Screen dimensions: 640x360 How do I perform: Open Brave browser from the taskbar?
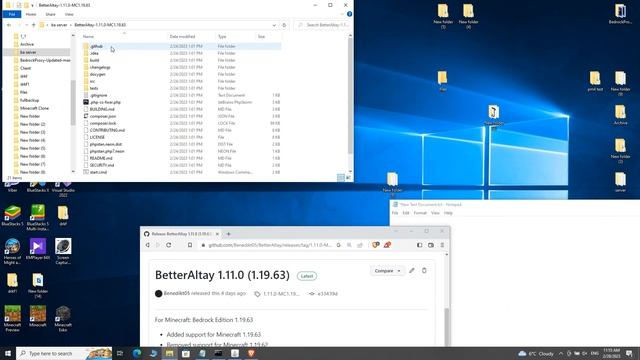point(251,353)
